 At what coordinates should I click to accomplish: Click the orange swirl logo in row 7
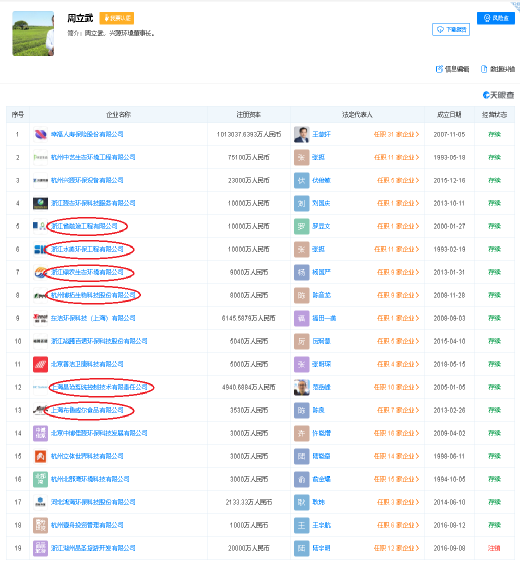40,272
